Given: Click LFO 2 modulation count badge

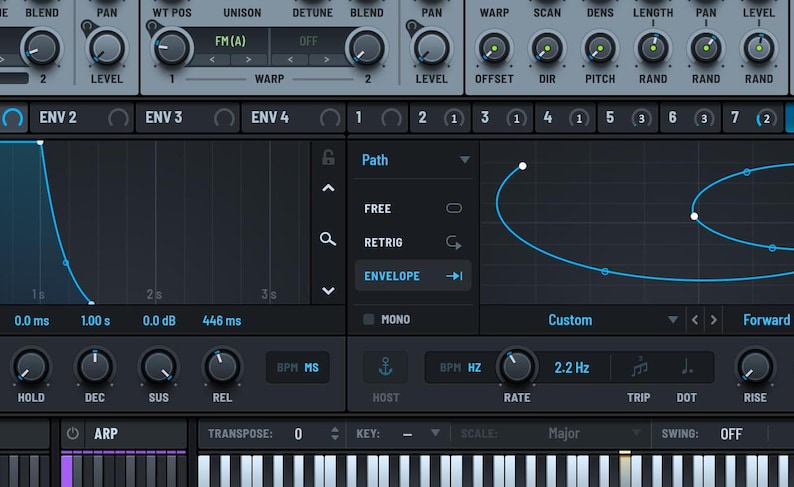Looking at the screenshot, I should click(454, 118).
